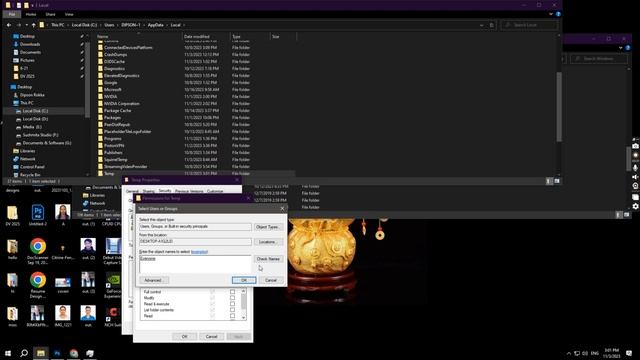
Task: Tick Deny checkbox for Full control
Action: tap(232, 292)
